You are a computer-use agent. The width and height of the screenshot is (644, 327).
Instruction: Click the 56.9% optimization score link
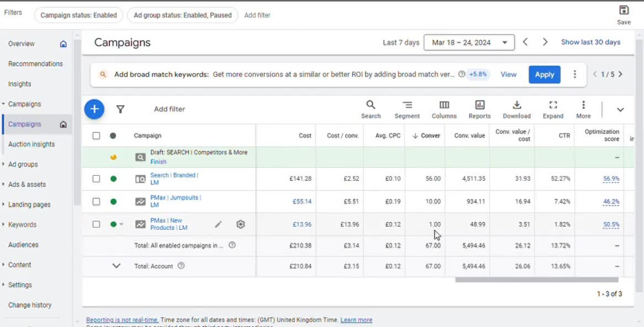pyautogui.click(x=611, y=179)
